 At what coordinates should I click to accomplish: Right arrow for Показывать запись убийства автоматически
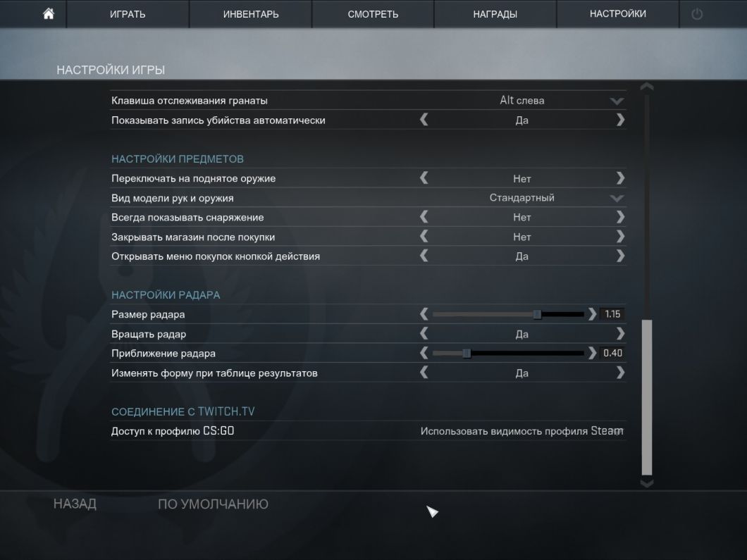[x=620, y=120]
